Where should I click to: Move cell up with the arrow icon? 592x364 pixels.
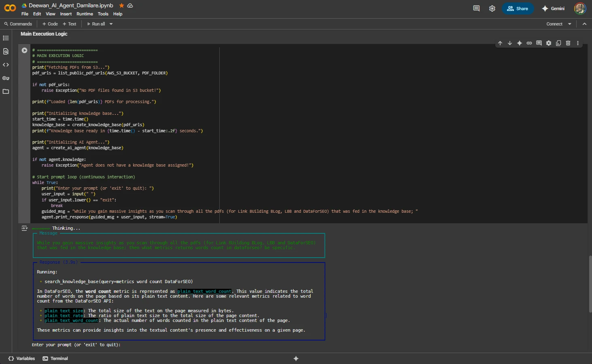tap(500, 43)
